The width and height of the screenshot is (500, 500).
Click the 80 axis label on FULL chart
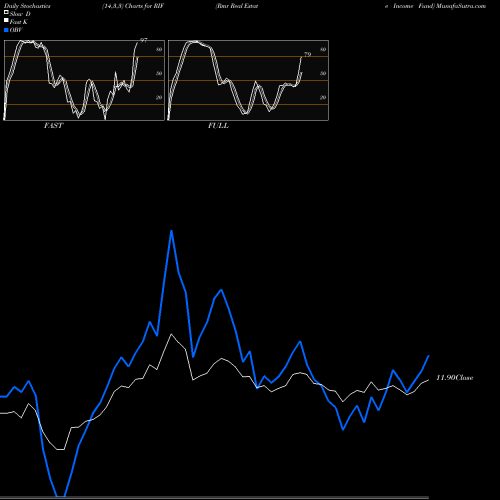(x=323, y=49)
